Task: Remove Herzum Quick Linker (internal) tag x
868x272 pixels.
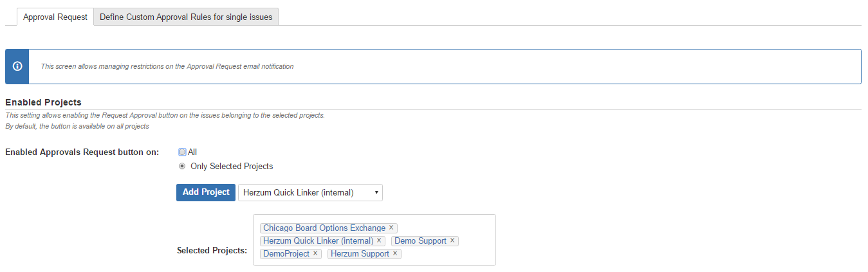Action: pos(379,240)
